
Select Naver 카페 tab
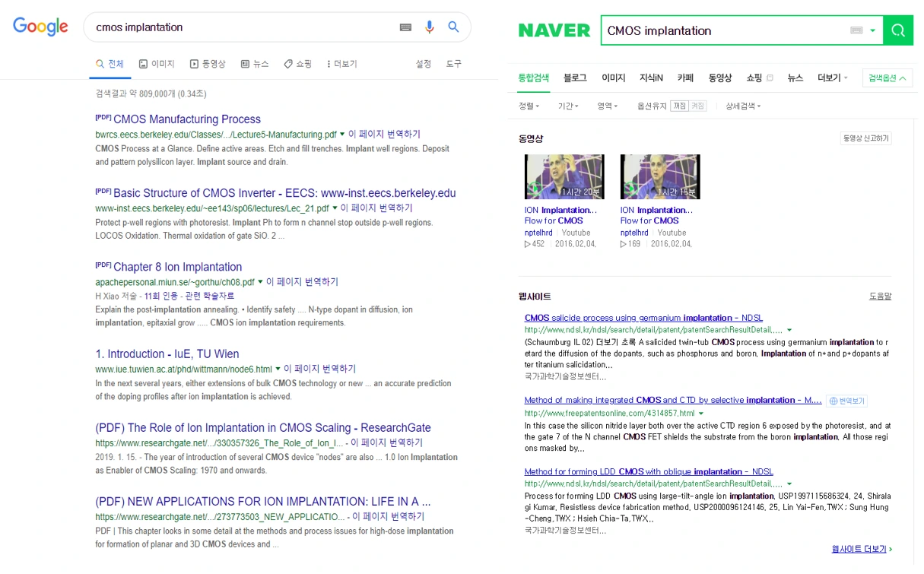click(685, 78)
